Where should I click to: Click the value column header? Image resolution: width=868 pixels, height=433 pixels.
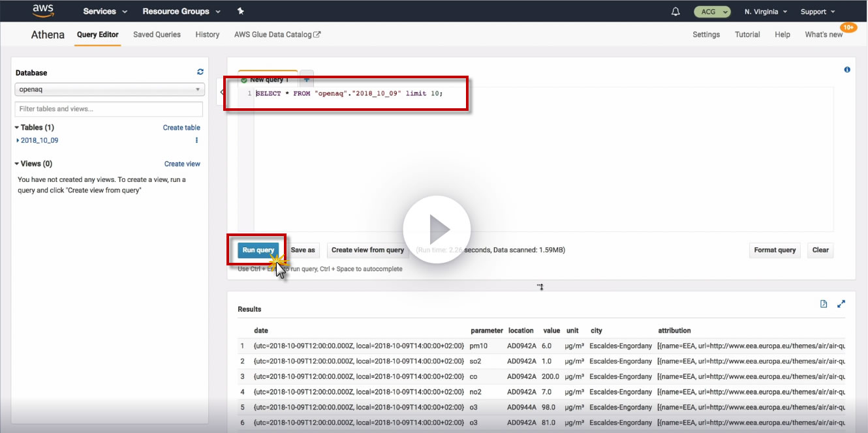(551, 331)
